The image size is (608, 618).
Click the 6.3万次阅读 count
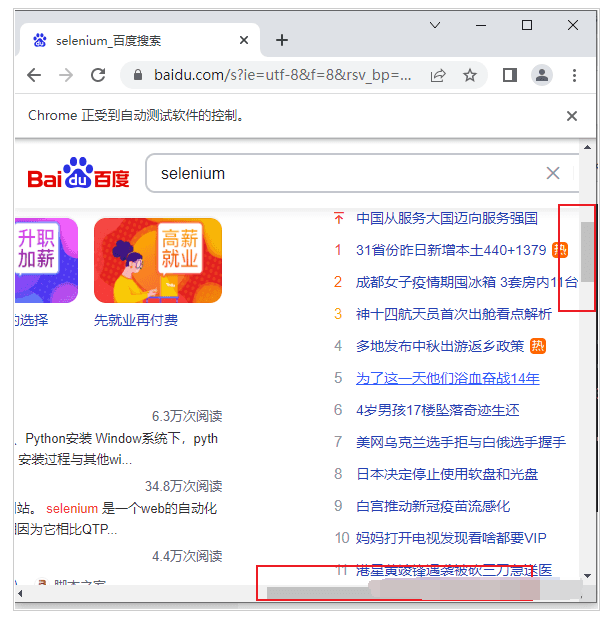point(187,416)
